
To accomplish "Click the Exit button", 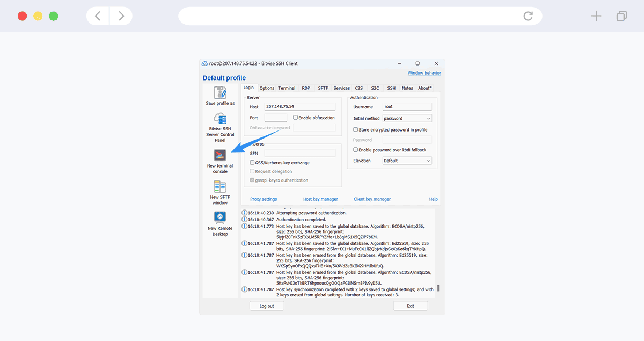I will (x=411, y=306).
